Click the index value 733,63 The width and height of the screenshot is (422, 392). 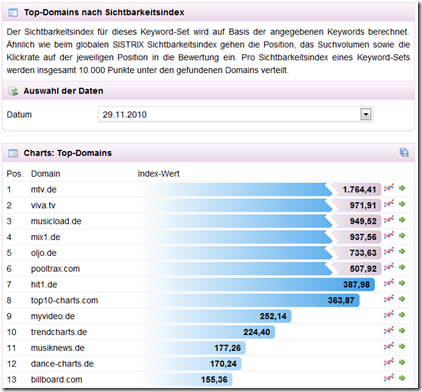click(363, 253)
